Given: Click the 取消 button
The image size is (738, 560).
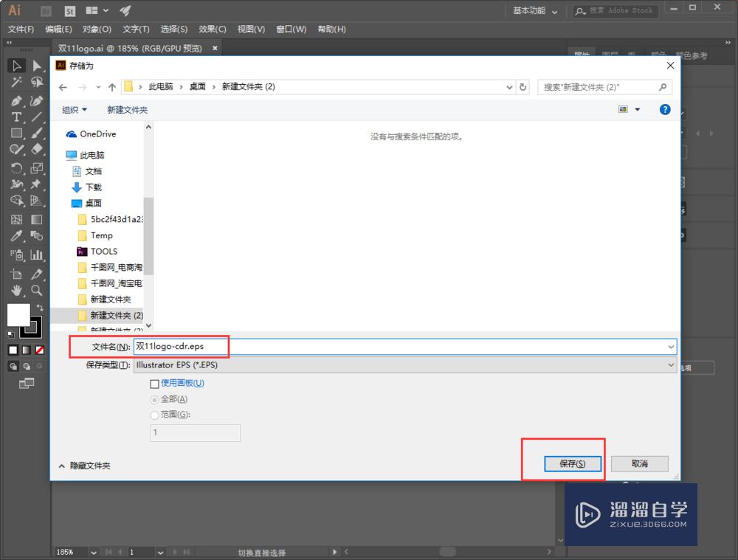Looking at the screenshot, I should pyautogui.click(x=639, y=463).
